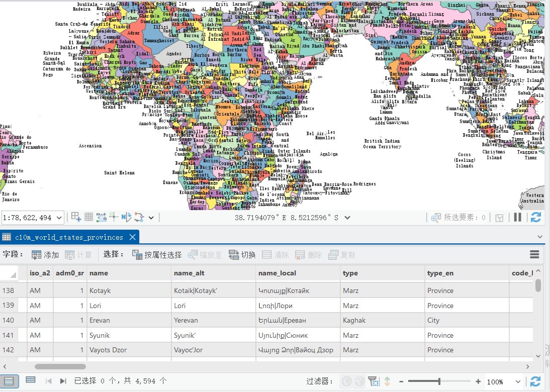The image size is (550, 392).
Task: Click the extent filter funnel icon
Action: pos(373,381)
